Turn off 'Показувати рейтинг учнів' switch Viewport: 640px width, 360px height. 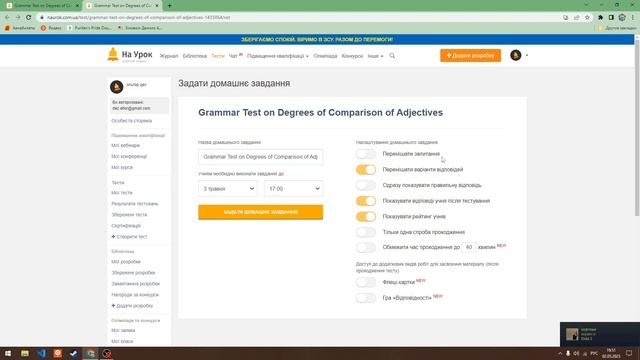point(366,216)
